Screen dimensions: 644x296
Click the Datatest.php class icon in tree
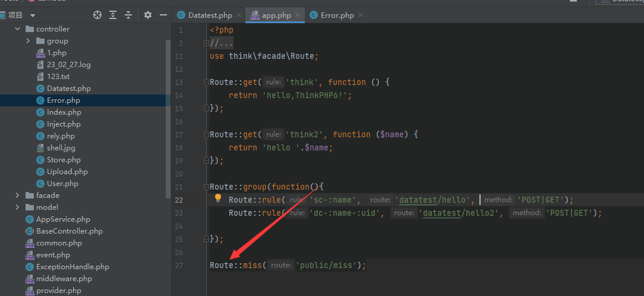(40, 89)
